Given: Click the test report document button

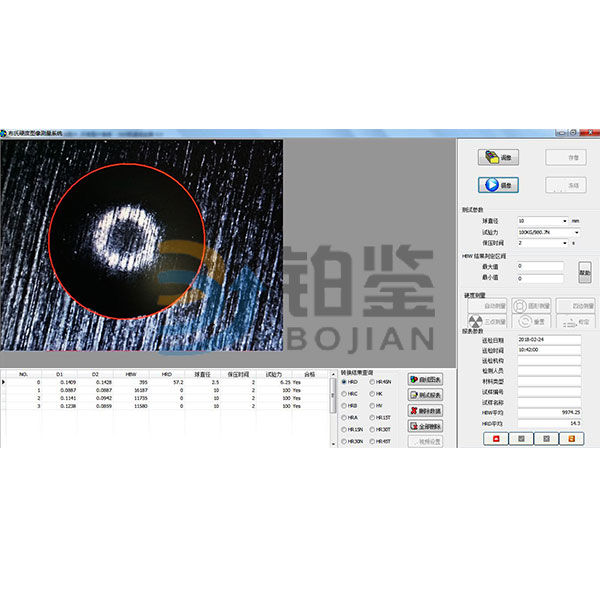Looking at the screenshot, I should pos(425,395).
